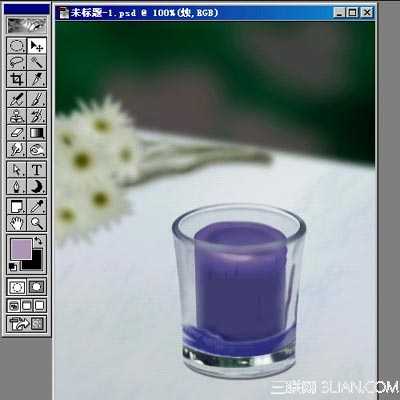400x400 pixels.
Task: Select the crescent Custom Shape tool
Action: tap(37, 186)
